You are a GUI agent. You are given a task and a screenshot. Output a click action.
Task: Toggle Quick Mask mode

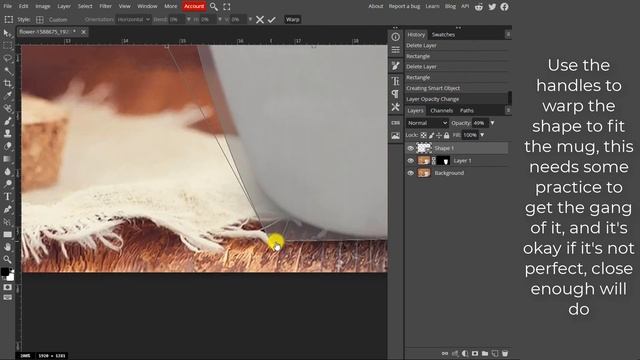click(x=7, y=287)
